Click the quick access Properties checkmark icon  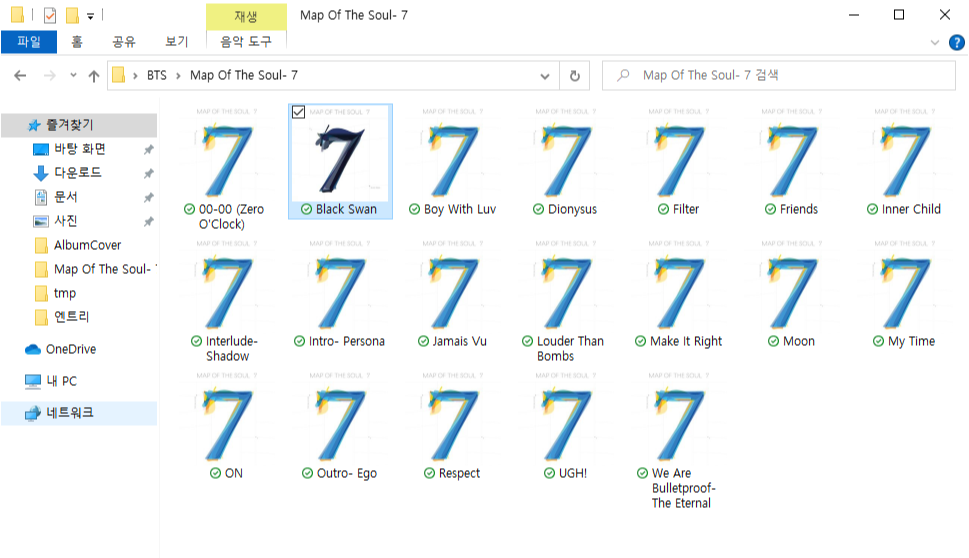tap(50, 15)
